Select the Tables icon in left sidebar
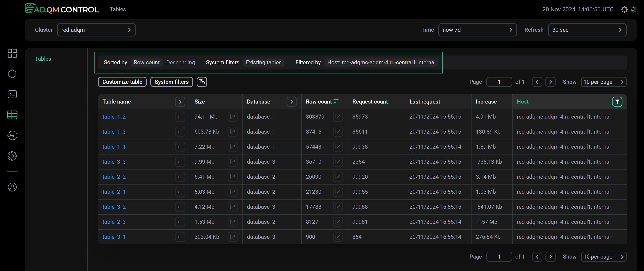Viewport: 644px width, 271px height. (12, 115)
